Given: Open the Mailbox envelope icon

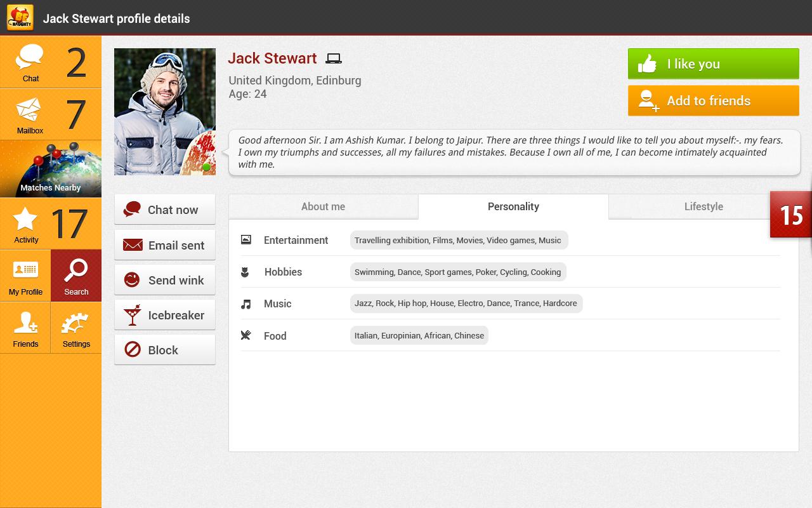Looking at the screenshot, I should [x=29, y=111].
